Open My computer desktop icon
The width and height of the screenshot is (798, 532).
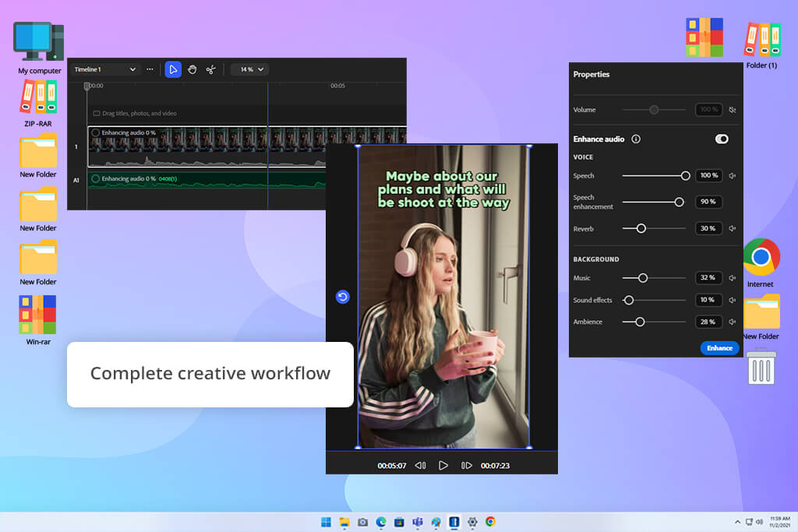coord(39,48)
